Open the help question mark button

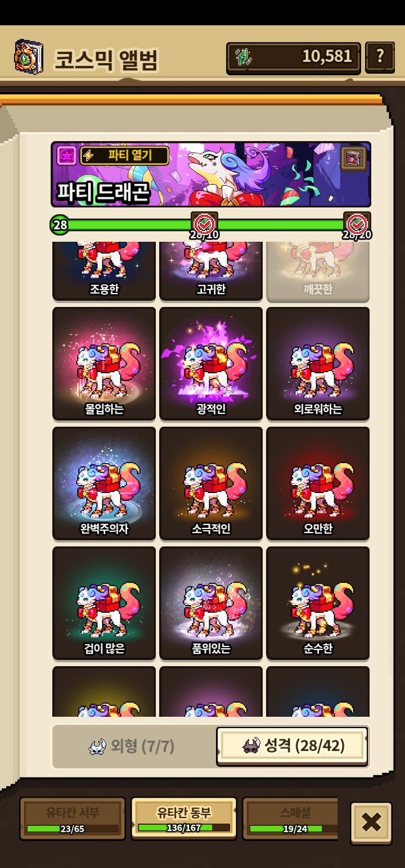[x=380, y=57]
